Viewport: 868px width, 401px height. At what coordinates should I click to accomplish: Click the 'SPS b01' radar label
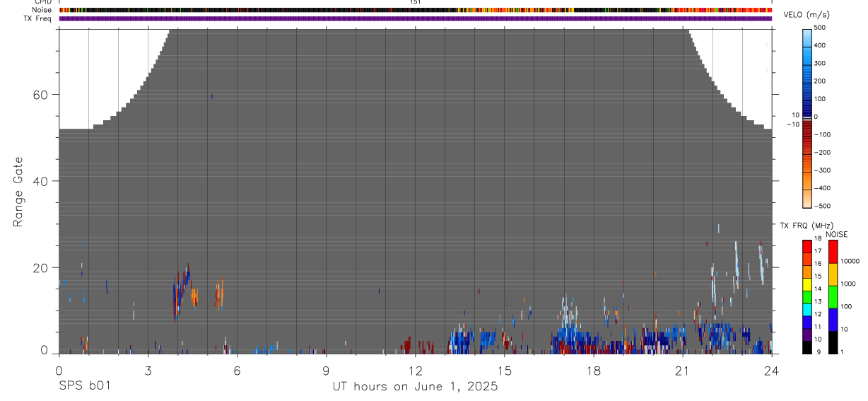(84, 386)
